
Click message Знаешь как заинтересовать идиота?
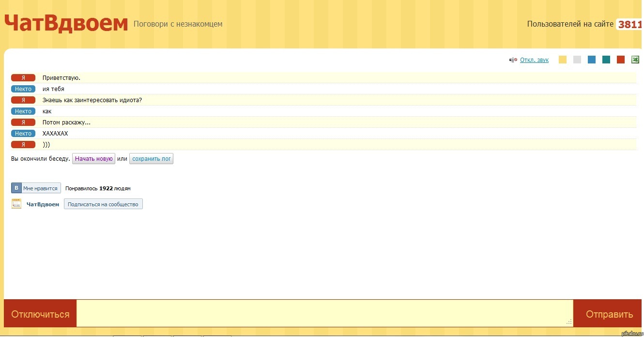click(92, 100)
